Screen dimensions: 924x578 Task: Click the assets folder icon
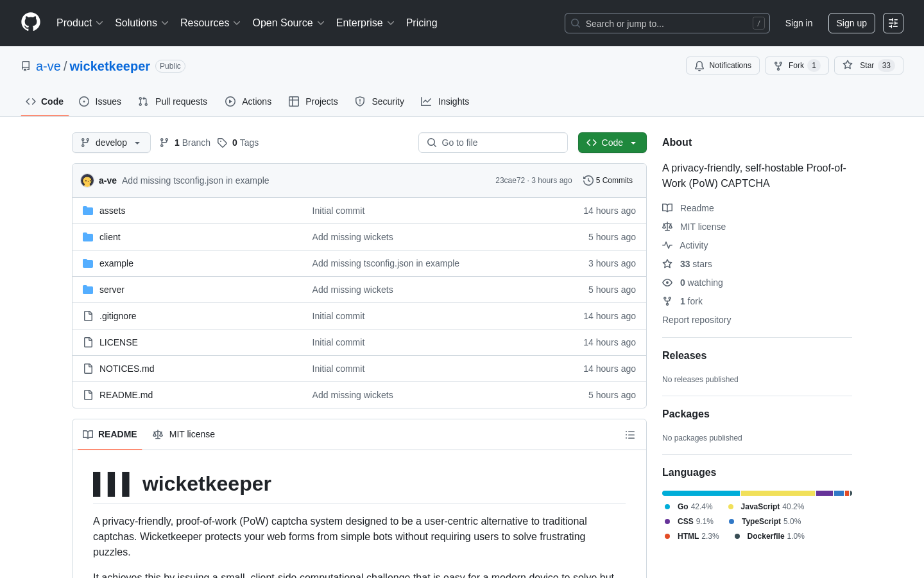(88, 211)
